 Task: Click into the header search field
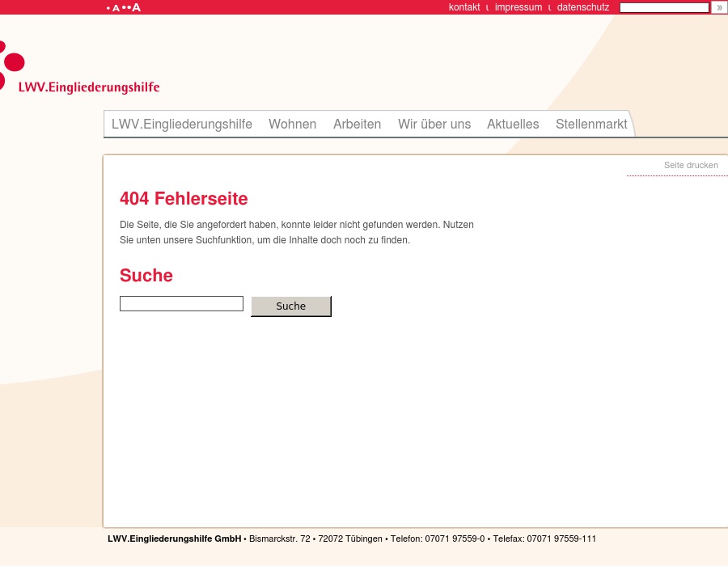coord(663,7)
